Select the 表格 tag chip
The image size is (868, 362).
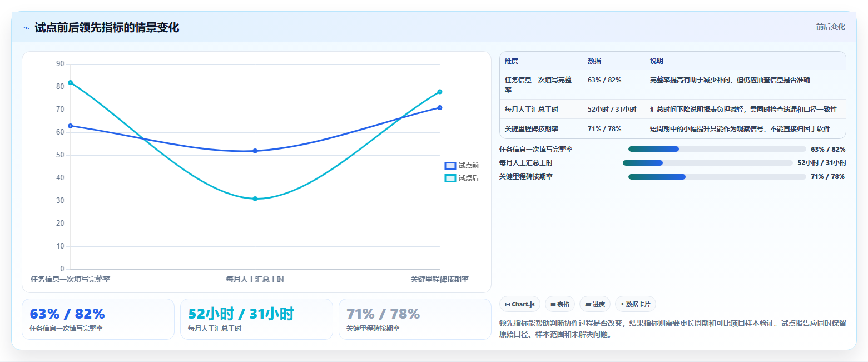[560, 304]
